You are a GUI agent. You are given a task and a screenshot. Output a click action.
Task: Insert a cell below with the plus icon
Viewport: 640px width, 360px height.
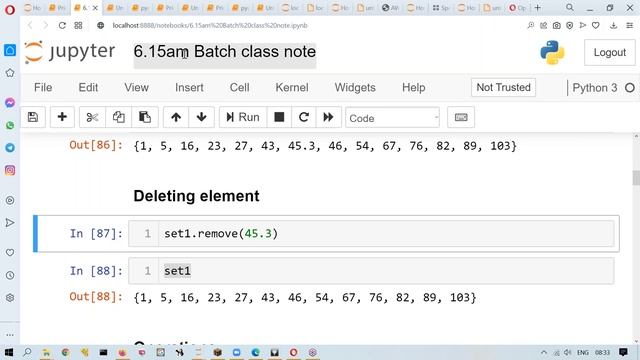pyautogui.click(x=62, y=117)
